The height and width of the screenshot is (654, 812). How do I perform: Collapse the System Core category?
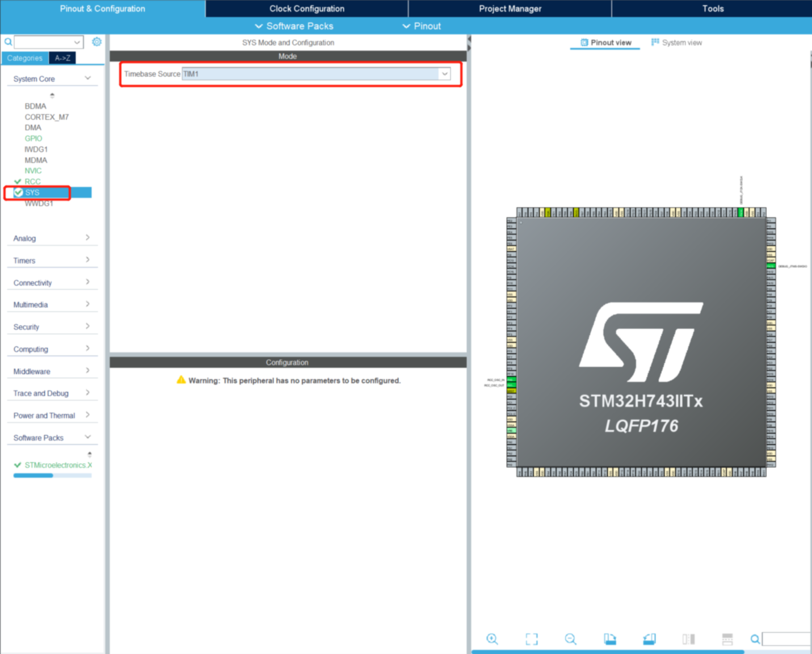89,77
